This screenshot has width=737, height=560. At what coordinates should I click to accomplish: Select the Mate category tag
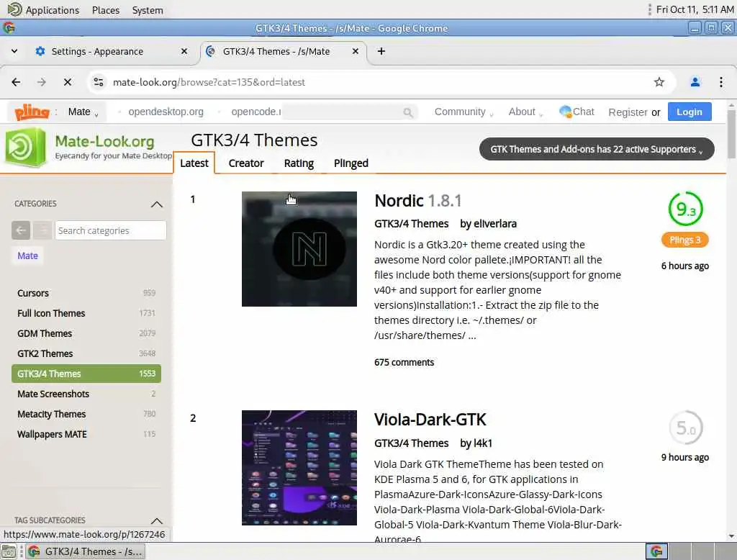pos(28,256)
